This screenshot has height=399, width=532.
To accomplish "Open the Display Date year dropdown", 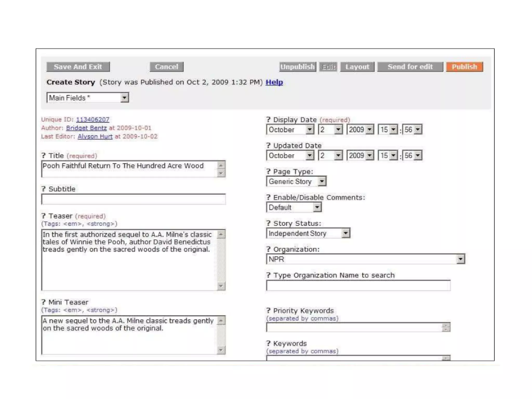I will (x=360, y=129).
